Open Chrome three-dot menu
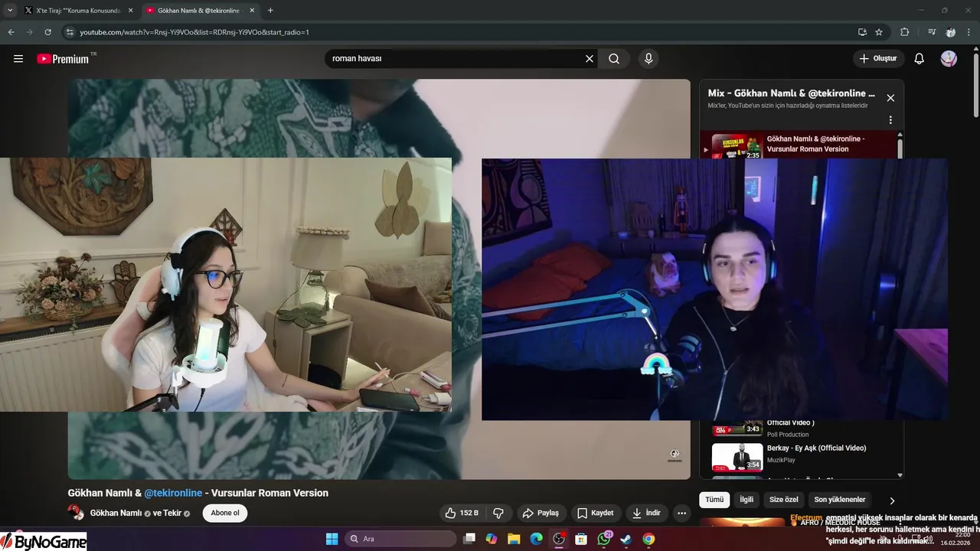 tap(969, 32)
